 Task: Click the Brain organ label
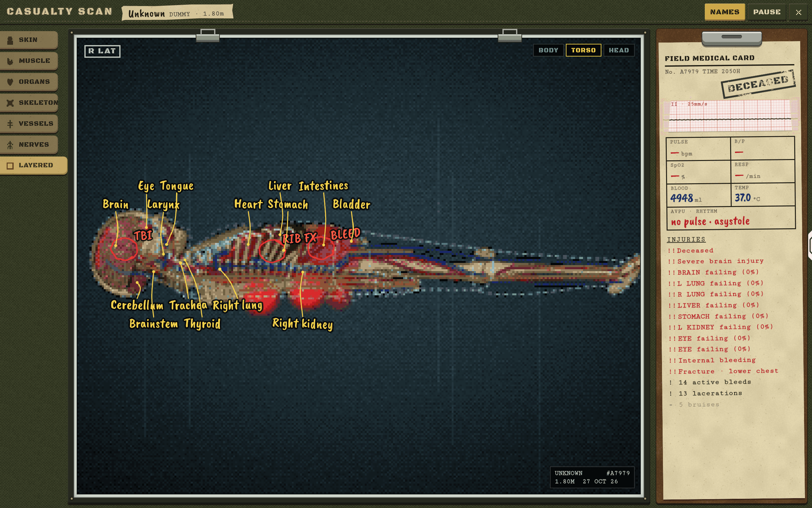115,204
